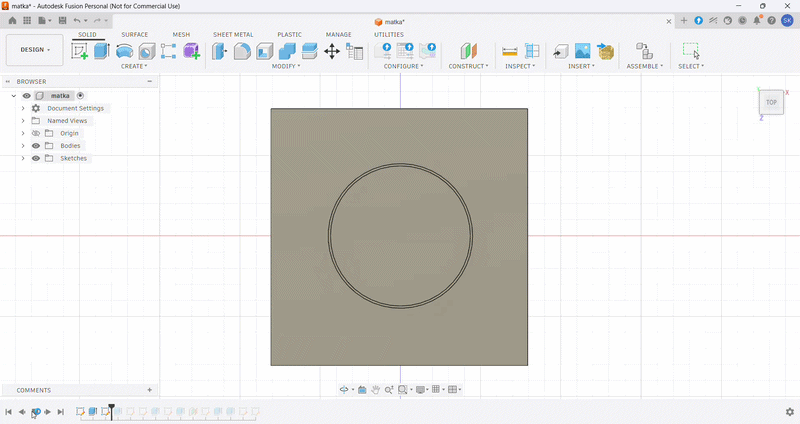Select the New Component assemble icon
Image resolution: width=800 pixels, height=424 pixels.
click(644, 51)
